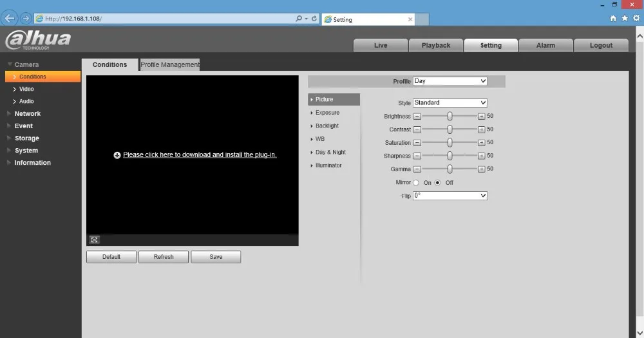
Task: Open the favorites star icon
Action: (625, 19)
